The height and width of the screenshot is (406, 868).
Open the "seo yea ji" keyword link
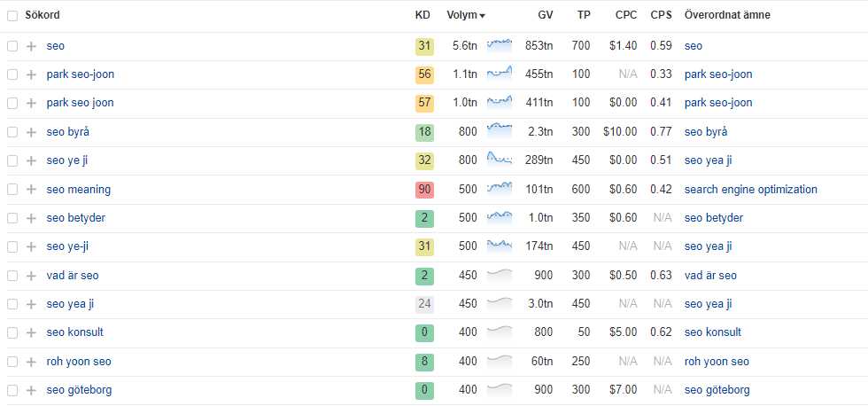70,304
